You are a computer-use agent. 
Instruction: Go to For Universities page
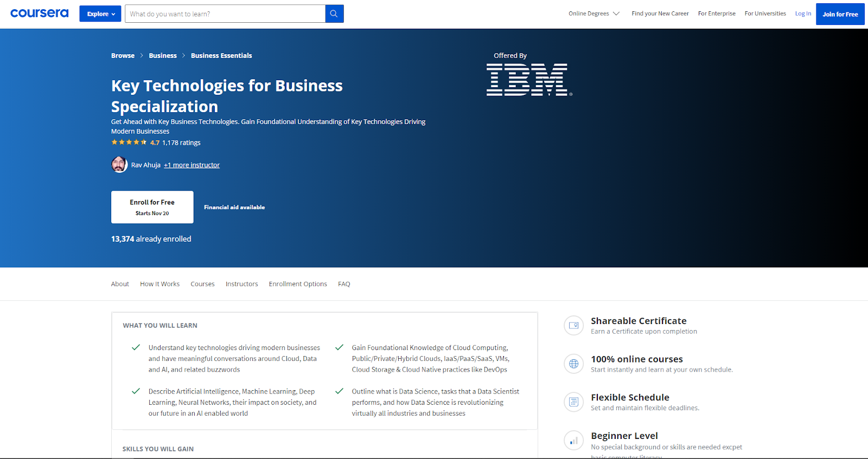pyautogui.click(x=765, y=14)
